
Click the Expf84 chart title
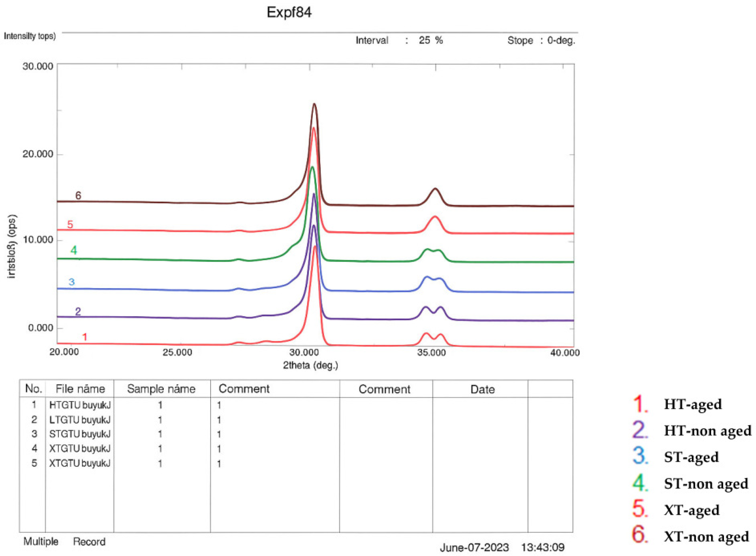point(289,13)
